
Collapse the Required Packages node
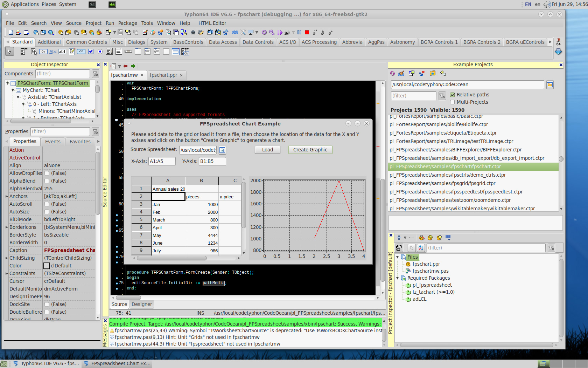coord(398,278)
